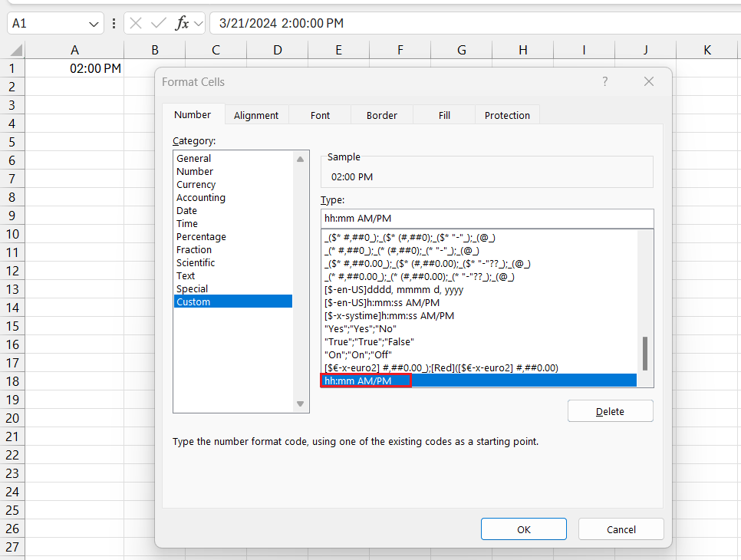This screenshot has height=560, width=741.
Task: Click the Format Cells help question mark
Action: (x=605, y=81)
